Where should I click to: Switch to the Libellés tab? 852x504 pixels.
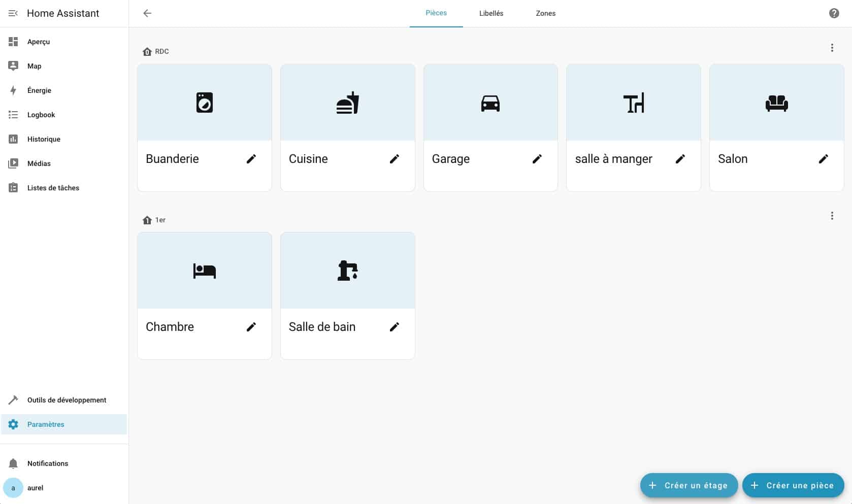(x=491, y=13)
